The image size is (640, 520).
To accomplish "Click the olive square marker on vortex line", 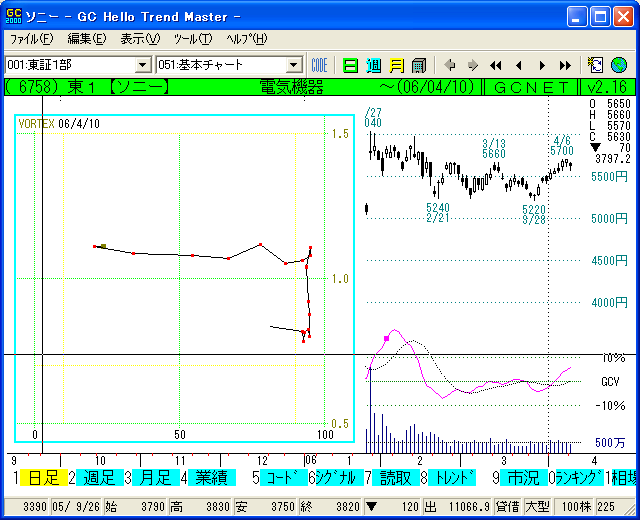I will point(104,246).
